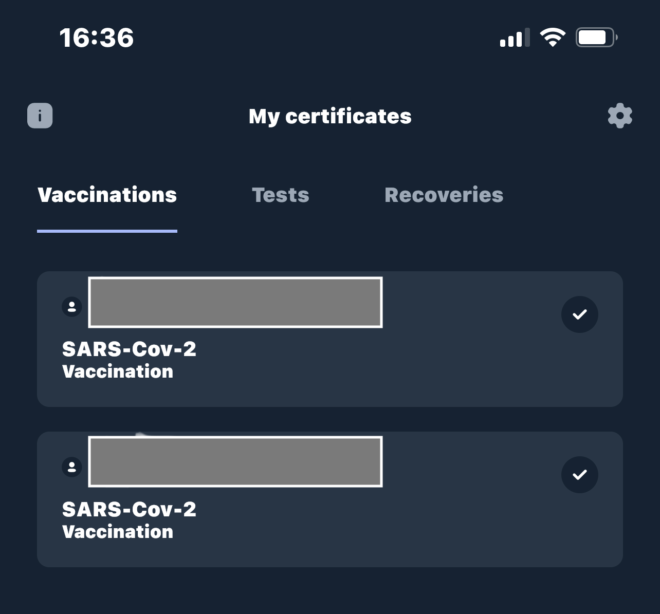660x614 pixels.
Task: Tap the Wi-Fi icon in status bar
Action: (x=552, y=38)
